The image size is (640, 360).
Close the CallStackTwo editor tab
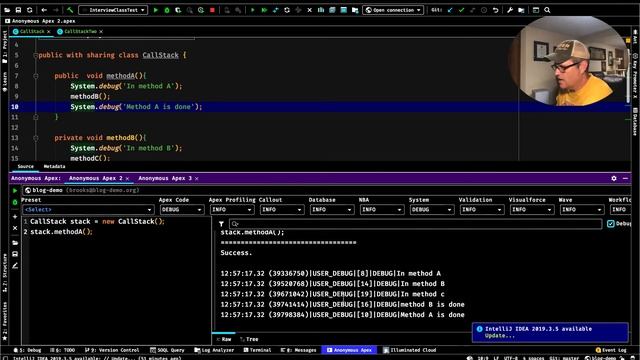(101, 31)
